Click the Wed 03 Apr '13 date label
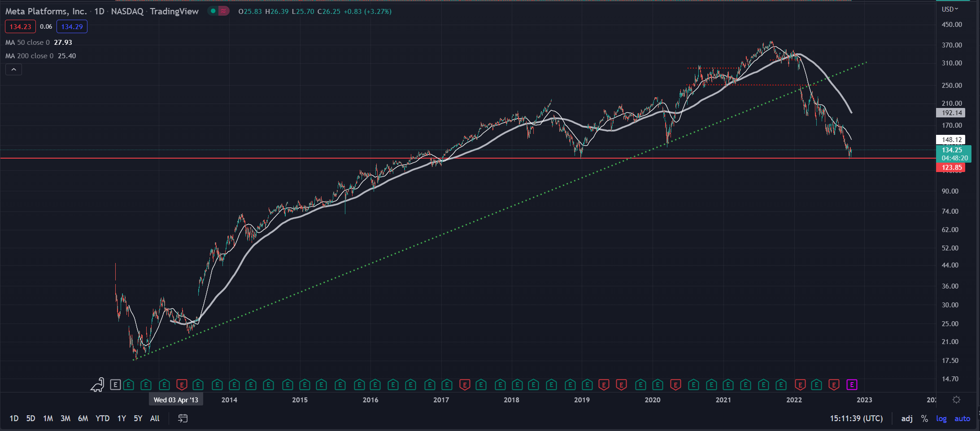 (x=176, y=400)
